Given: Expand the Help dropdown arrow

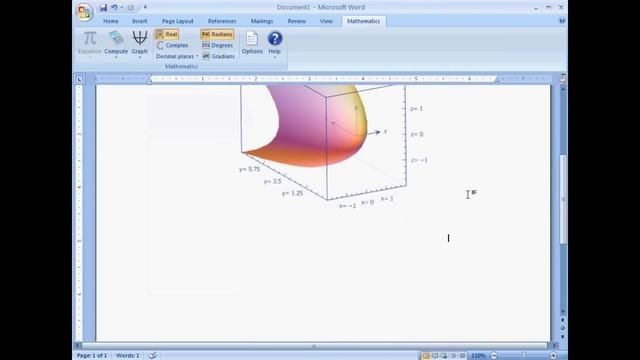Looking at the screenshot, I should click(x=275, y=58).
